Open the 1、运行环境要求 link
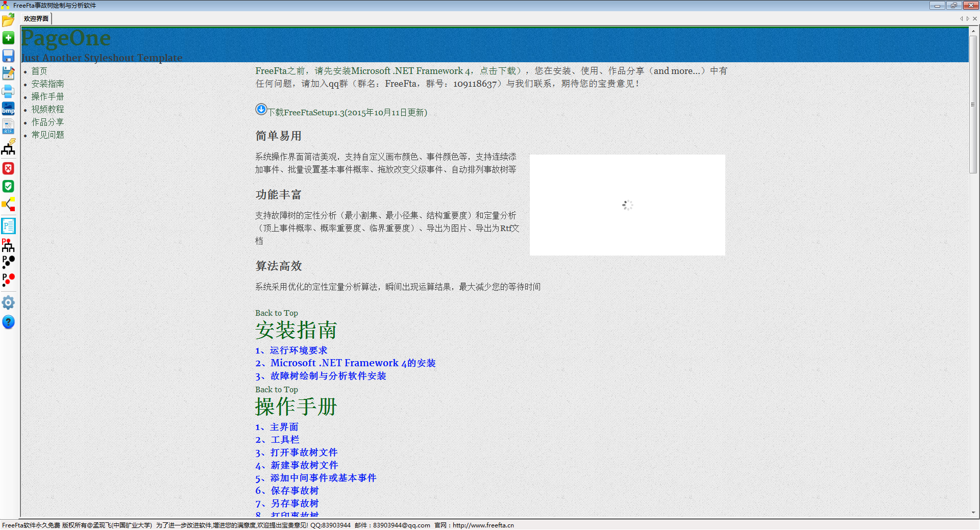The image size is (980, 530). (x=291, y=350)
